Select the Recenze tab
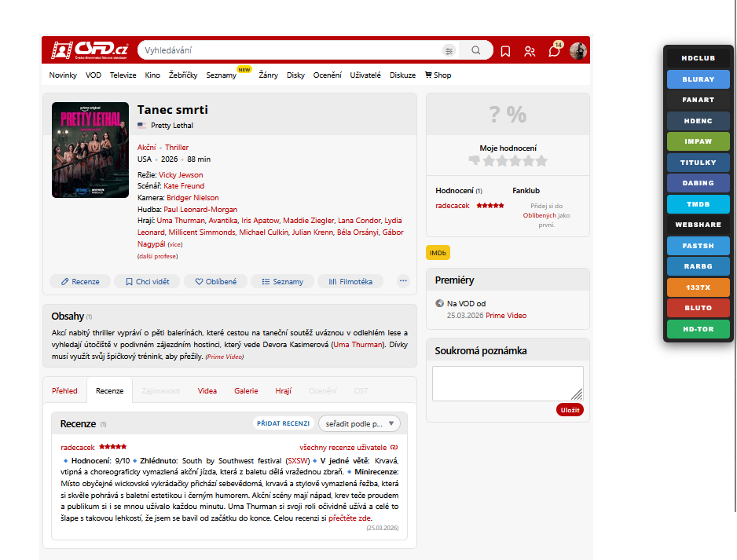 [109, 391]
